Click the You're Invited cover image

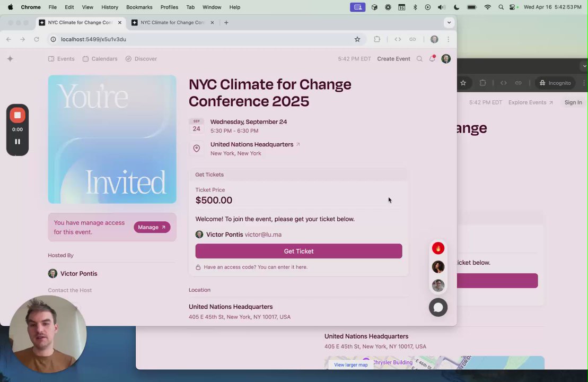[112, 139]
